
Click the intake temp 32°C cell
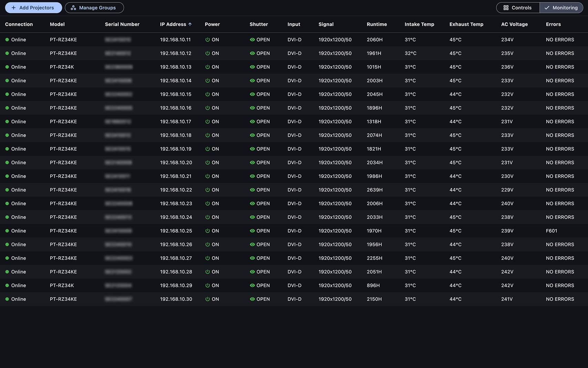click(411, 53)
